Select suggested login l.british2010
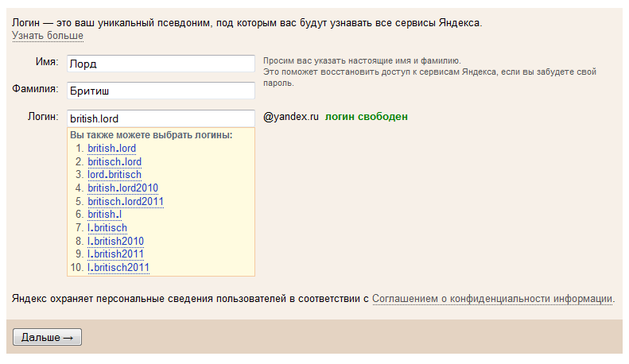The image size is (629, 364). click(x=115, y=242)
